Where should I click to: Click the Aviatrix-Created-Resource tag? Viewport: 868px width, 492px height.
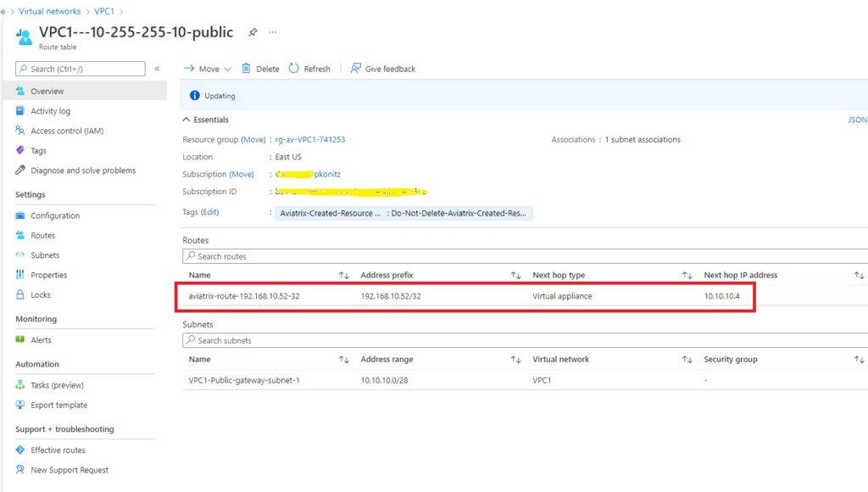[403, 213]
